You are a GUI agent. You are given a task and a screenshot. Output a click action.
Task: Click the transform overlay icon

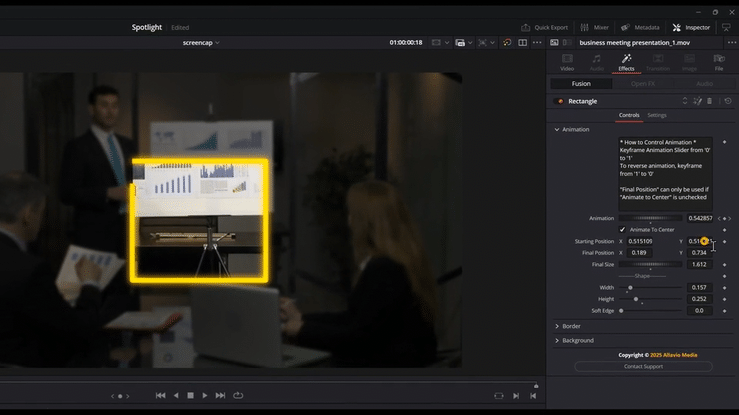(x=482, y=42)
